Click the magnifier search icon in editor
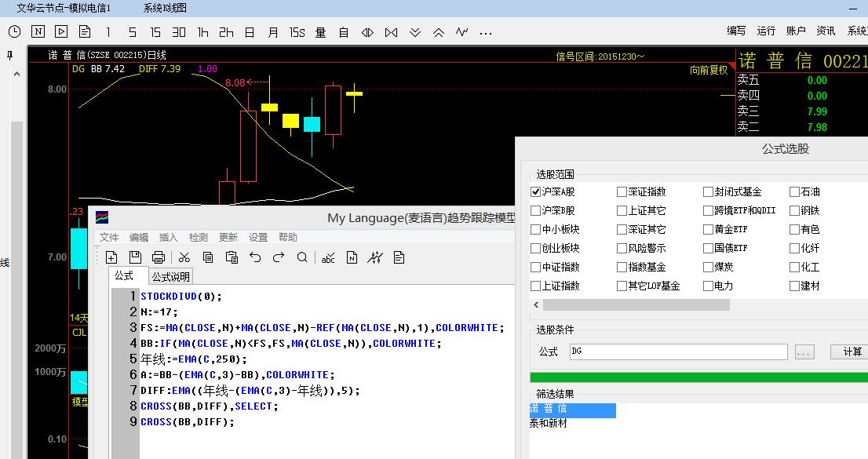Screen dimensions: 868x459 (302, 257)
